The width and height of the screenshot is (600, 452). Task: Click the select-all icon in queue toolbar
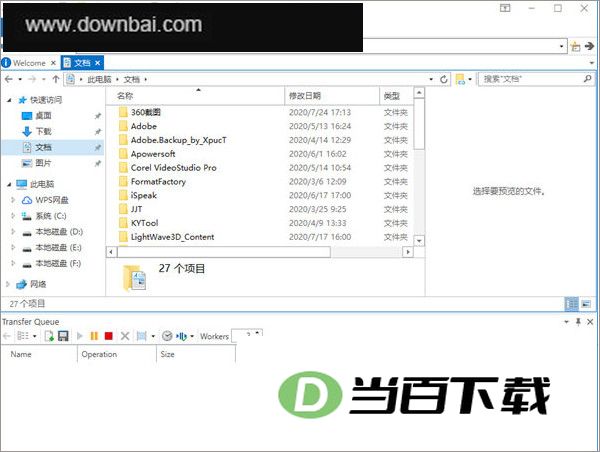tap(142, 336)
